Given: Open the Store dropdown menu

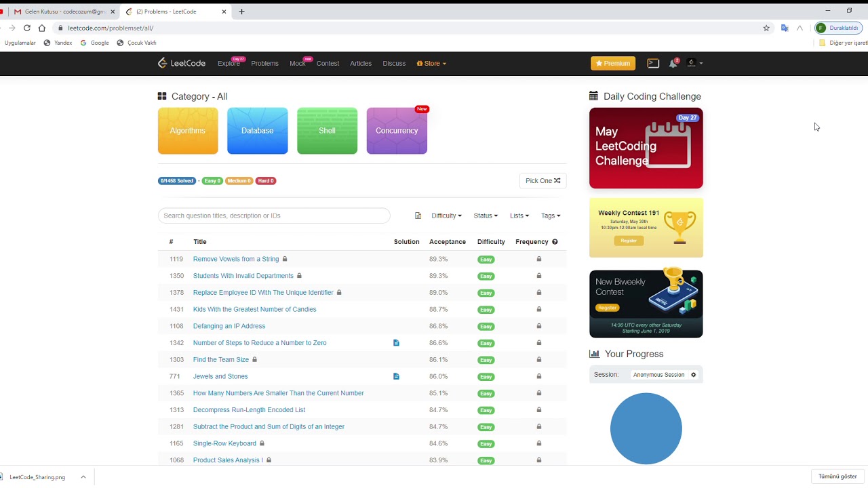Looking at the screenshot, I should 431,63.
